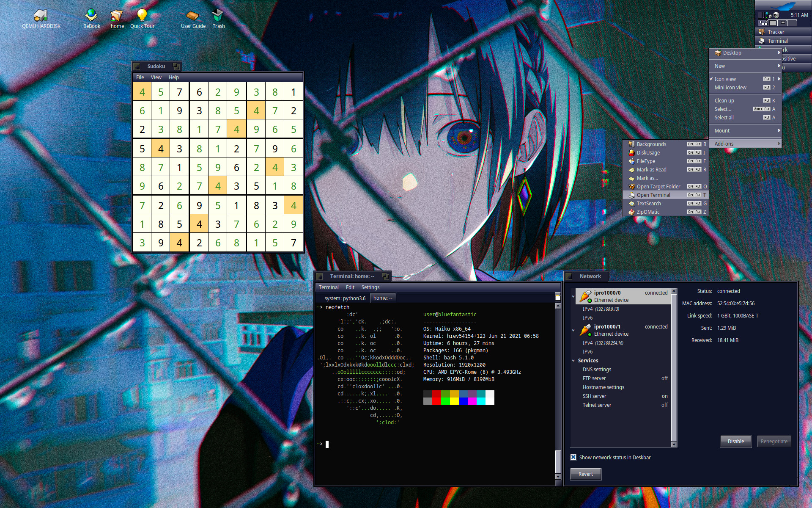The height and width of the screenshot is (508, 812).
Task: Click the Network list scroll-up arrow
Action: (674, 291)
